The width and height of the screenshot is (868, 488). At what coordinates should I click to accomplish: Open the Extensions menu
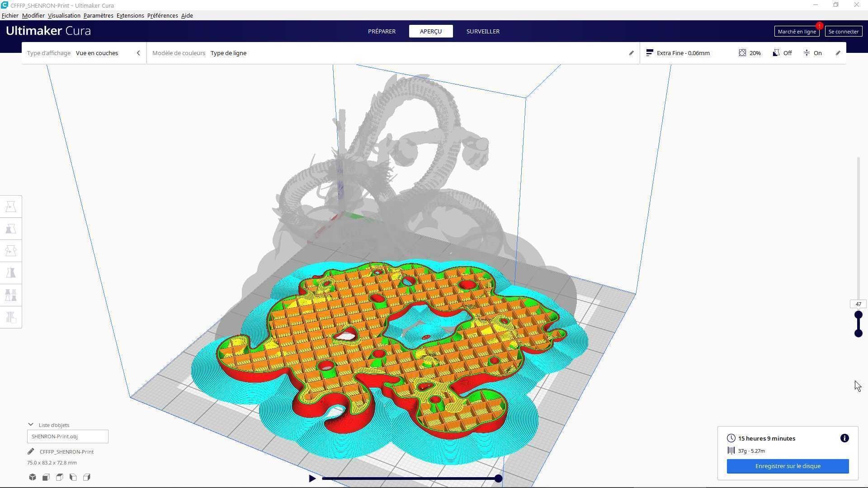pyautogui.click(x=130, y=15)
